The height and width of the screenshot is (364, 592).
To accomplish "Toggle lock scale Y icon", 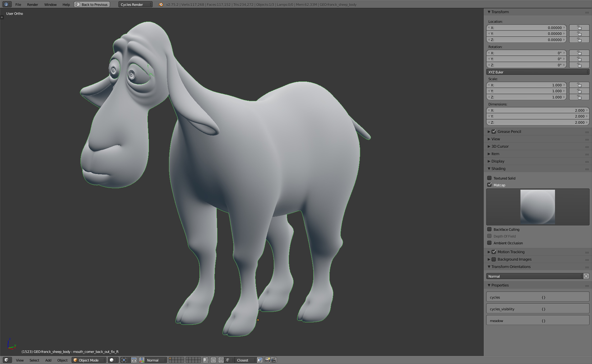I will (579, 91).
